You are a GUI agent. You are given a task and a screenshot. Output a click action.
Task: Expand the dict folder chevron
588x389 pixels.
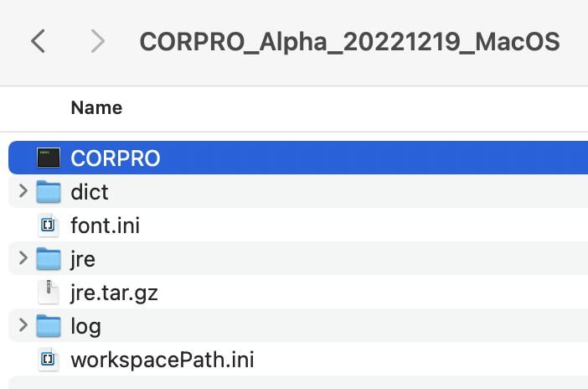pos(23,191)
